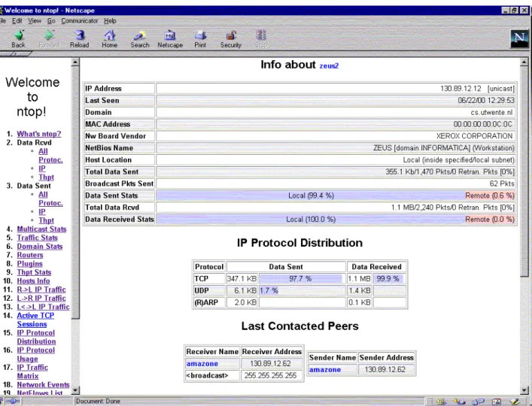Open the Hosts Info link

click(x=33, y=281)
